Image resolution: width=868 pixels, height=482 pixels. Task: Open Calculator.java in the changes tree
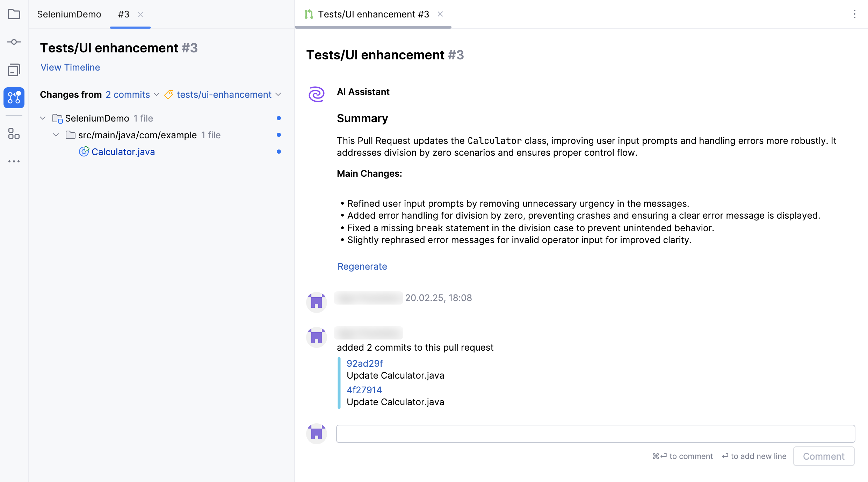pyautogui.click(x=123, y=152)
